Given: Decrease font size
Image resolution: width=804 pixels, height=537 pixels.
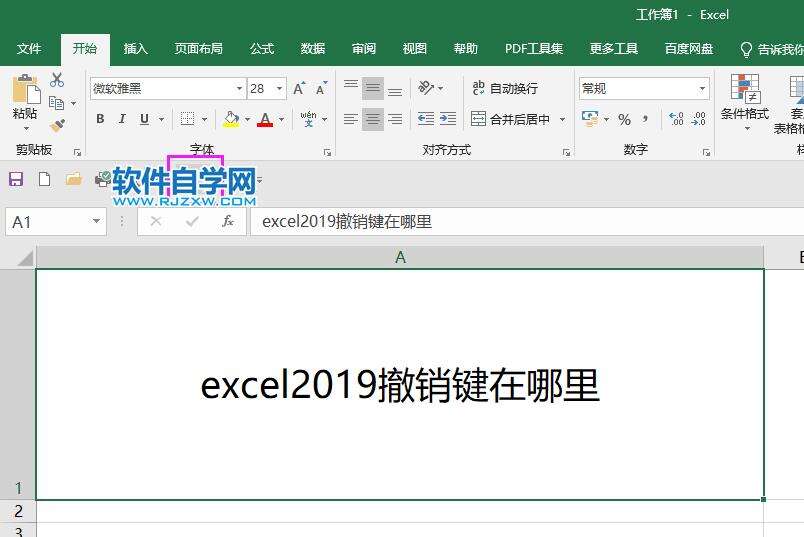Looking at the screenshot, I should pos(321,89).
